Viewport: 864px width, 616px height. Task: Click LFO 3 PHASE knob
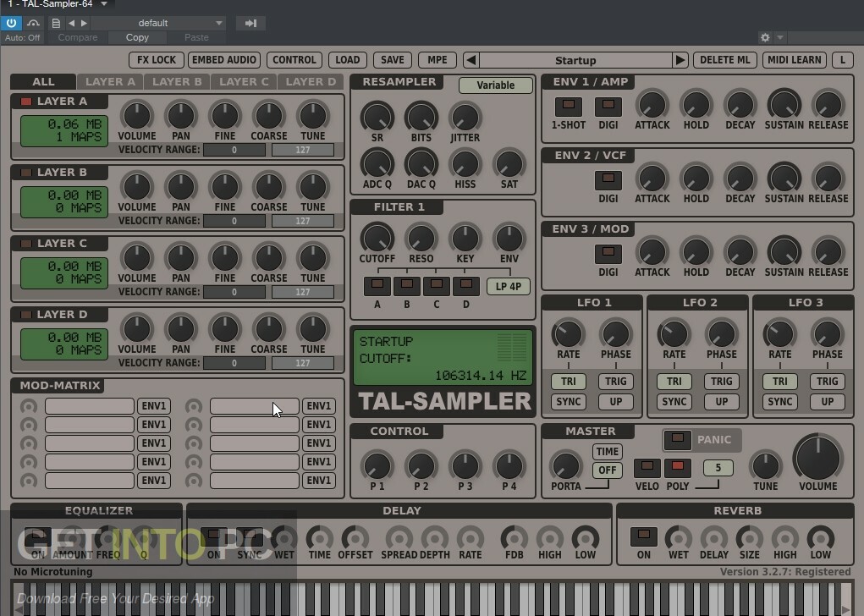(x=827, y=333)
